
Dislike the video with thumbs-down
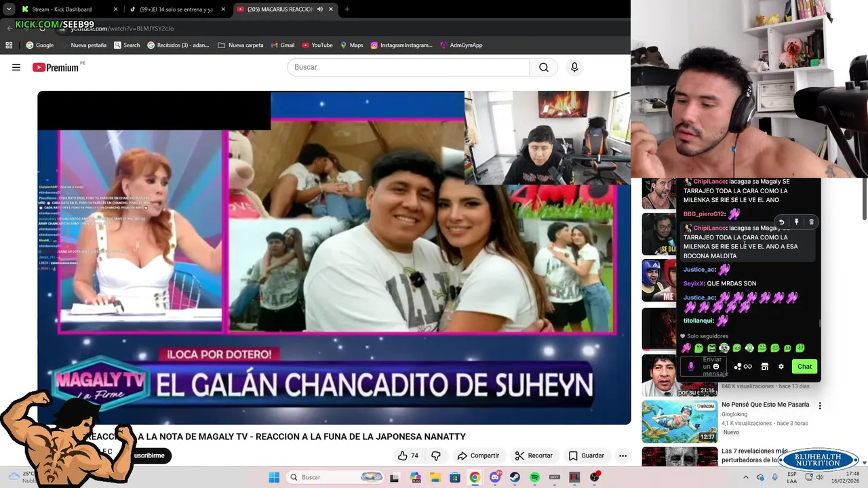(x=436, y=455)
